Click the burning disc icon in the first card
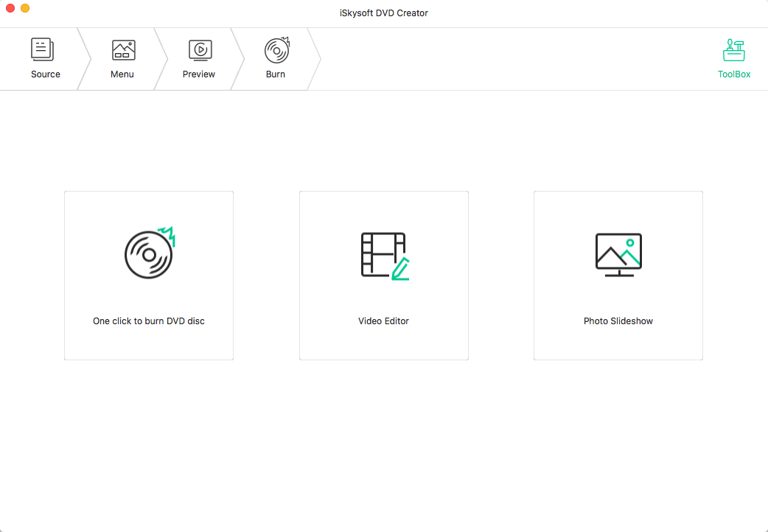Screen dimensions: 768x532 pyautogui.click(x=150, y=253)
